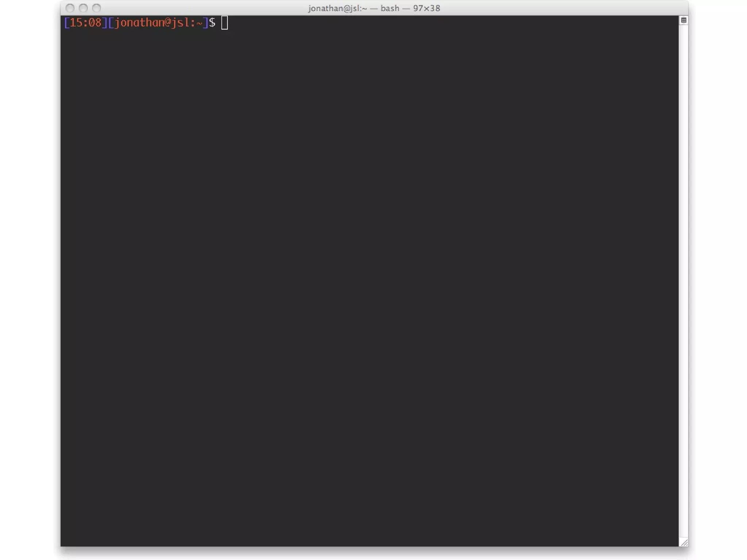Zoom the Terminal window with the third button
747x560 pixels.
tap(96, 8)
